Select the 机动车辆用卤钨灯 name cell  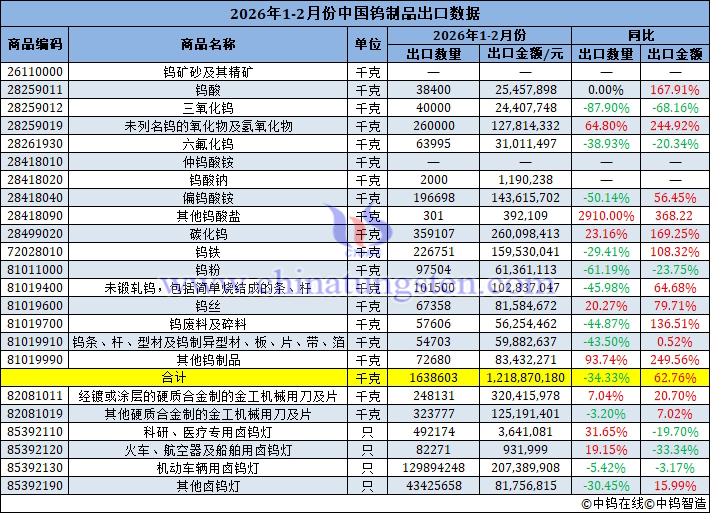(x=208, y=468)
